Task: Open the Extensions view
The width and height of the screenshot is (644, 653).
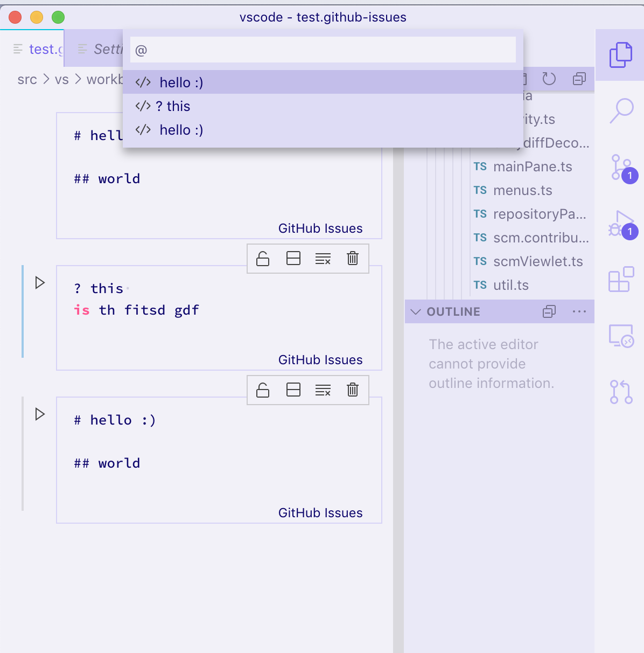Action: click(x=620, y=279)
